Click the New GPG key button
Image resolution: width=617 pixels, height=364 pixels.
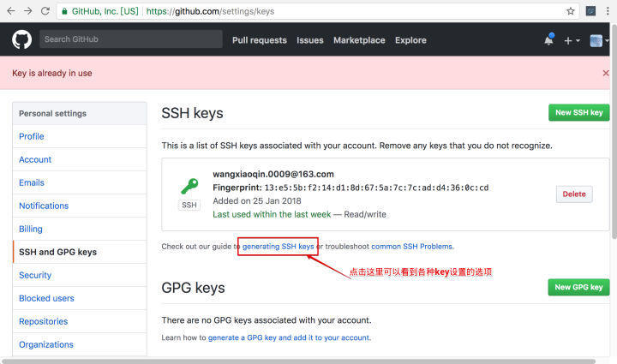(578, 288)
